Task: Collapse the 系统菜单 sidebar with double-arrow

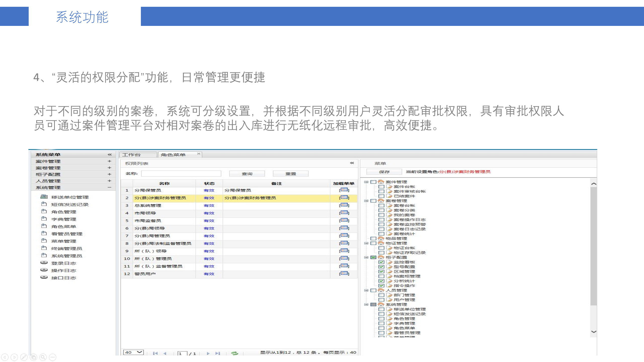Action: [x=109, y=155]
